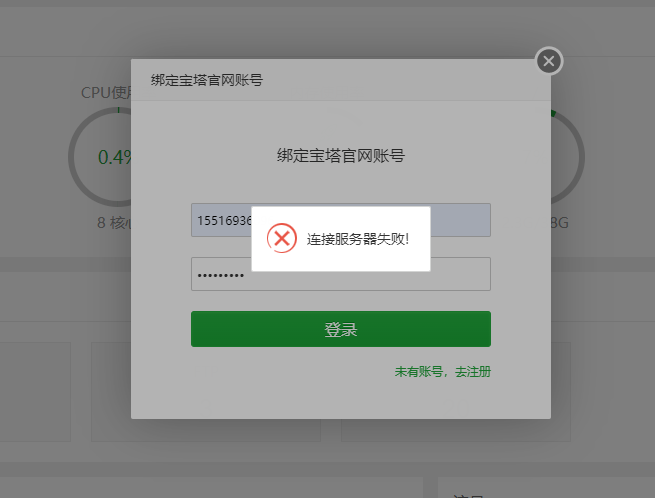Click the dialog title bar 绑定宝塔官网账号
655x498 pixels.
340,80
